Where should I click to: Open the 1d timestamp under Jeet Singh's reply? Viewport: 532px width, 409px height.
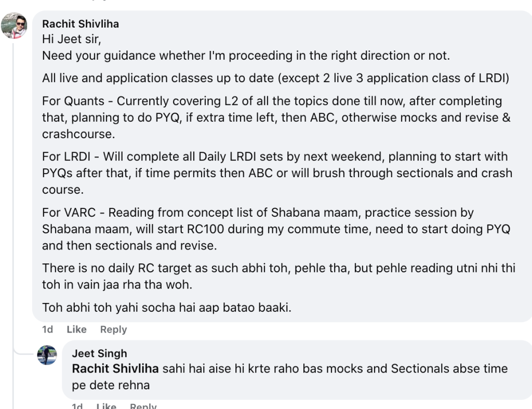pos(77,405)
